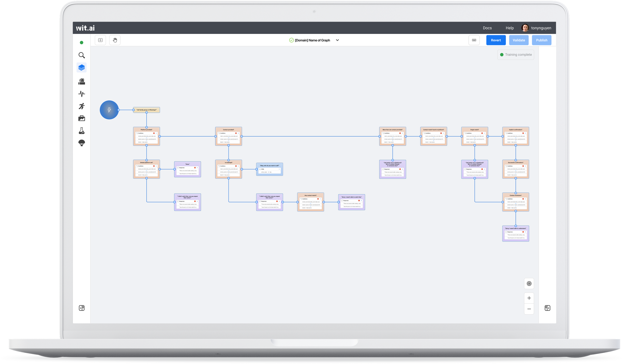Select the hand pan tool
This screenshot has height=364, width=629.
tap(115, 40)
